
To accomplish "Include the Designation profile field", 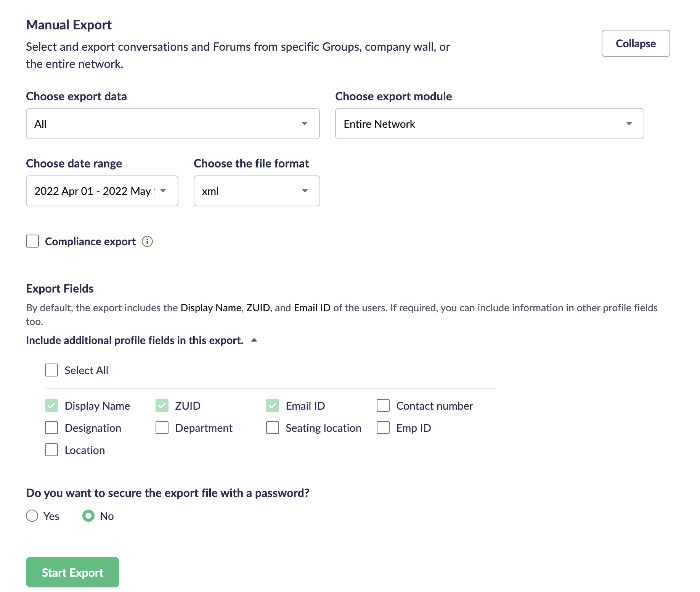I will pyautogui.click(x=51, y=428).
